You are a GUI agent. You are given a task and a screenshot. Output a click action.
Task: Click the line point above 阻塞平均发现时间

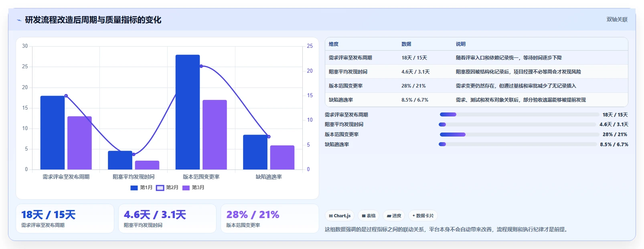pyautogui.click(x=134, y=154)
